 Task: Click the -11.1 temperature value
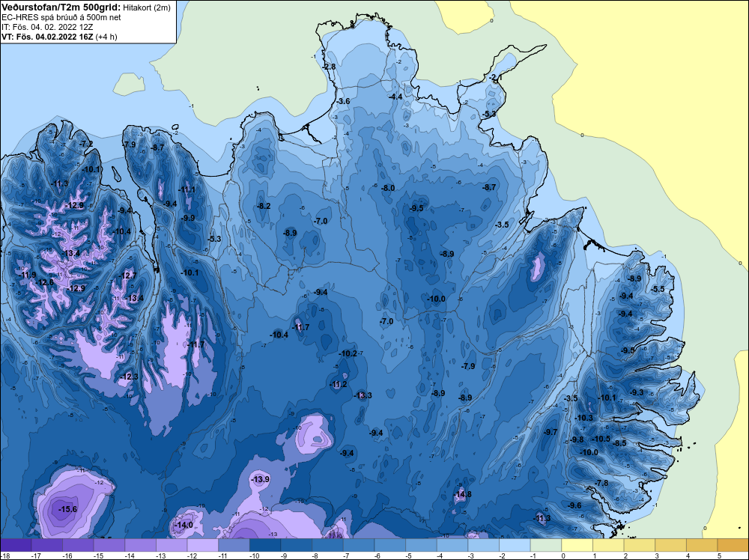coord(187,189)
